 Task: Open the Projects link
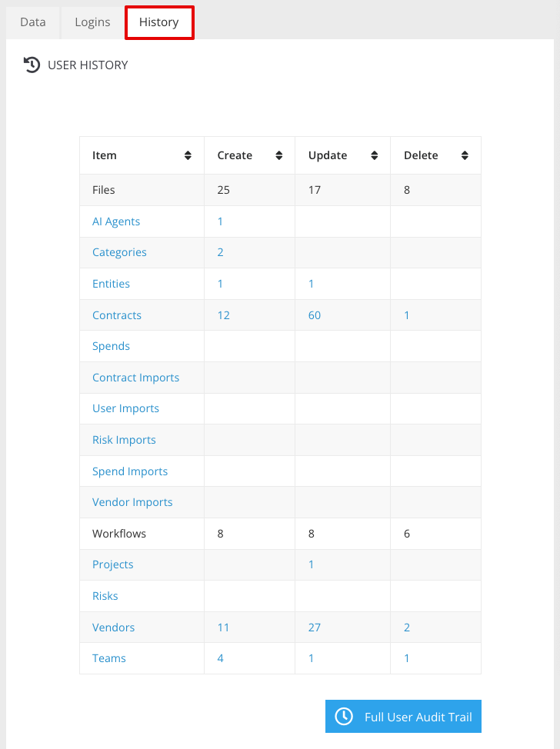112,564
